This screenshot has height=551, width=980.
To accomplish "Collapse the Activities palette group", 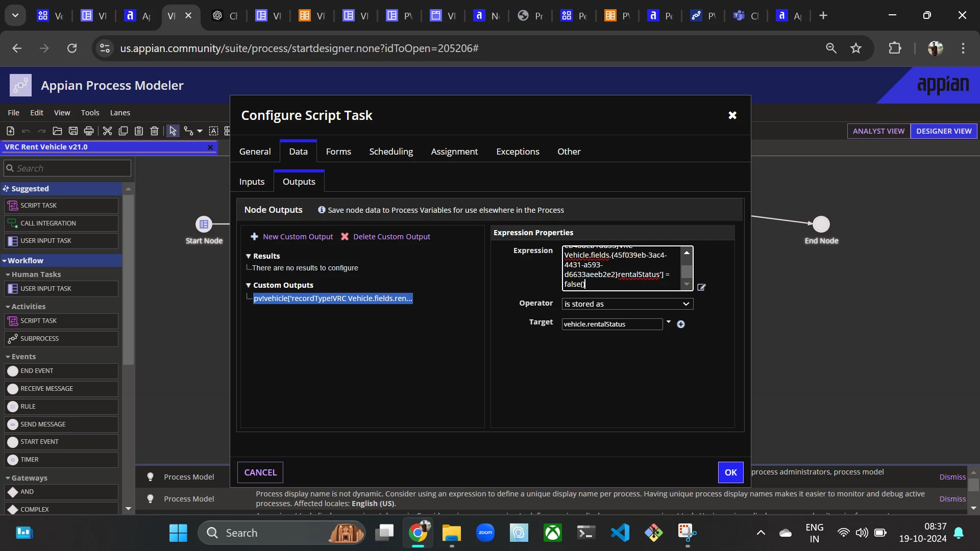I will coord(8,307).
